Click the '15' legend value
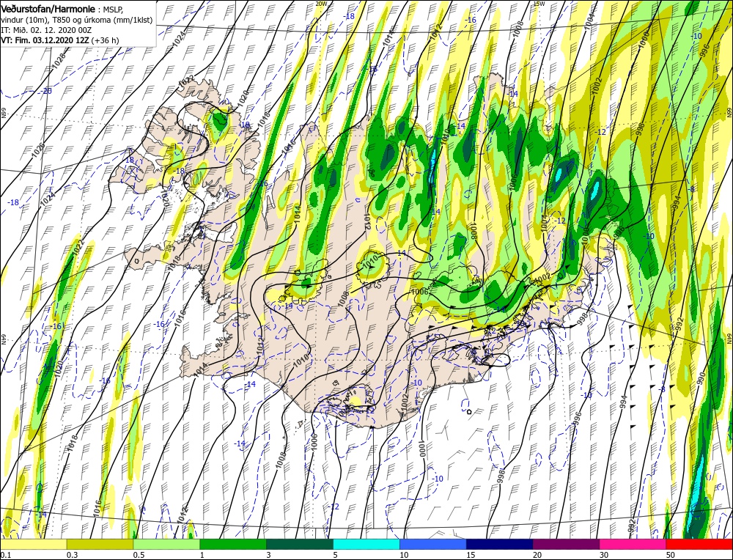The height and width of the screenshot is (560, 733). [471, 555]
